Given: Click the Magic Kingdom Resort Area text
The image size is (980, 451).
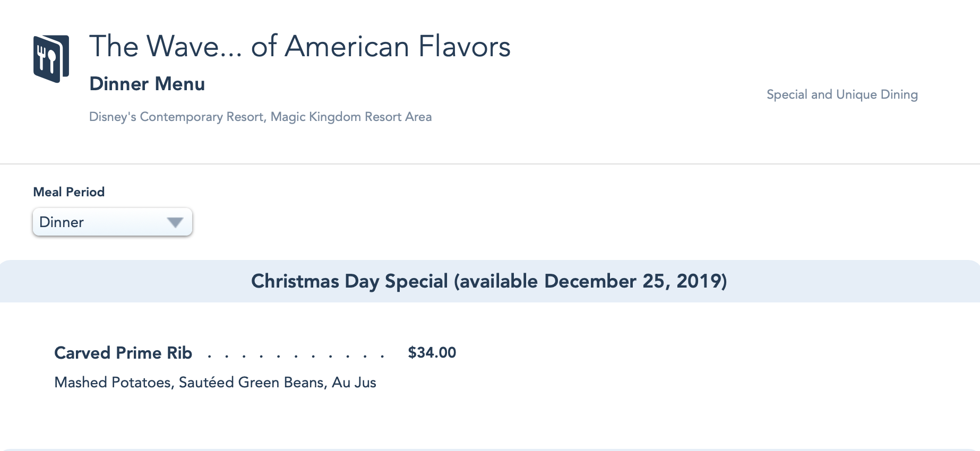Looking at the screenshot, I should tap(351, 117).
